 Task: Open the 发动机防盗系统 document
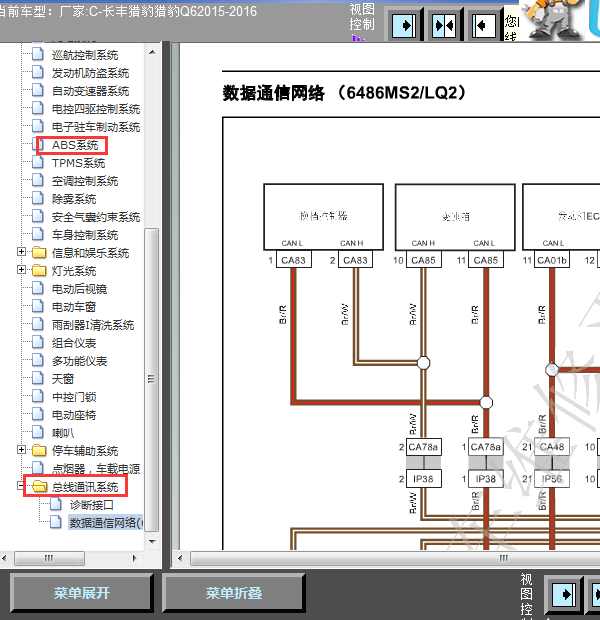point(90,73)
